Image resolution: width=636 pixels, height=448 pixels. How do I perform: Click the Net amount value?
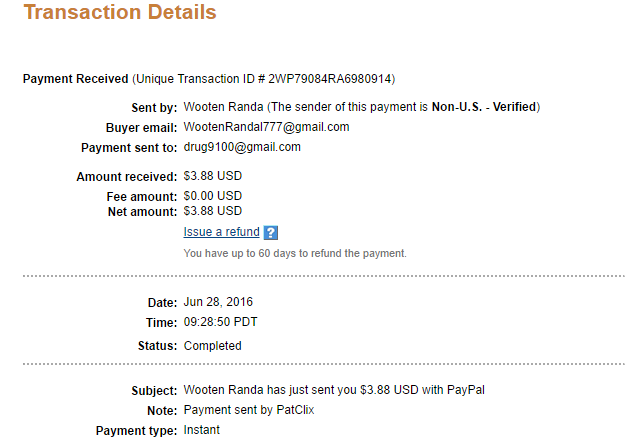212,211
